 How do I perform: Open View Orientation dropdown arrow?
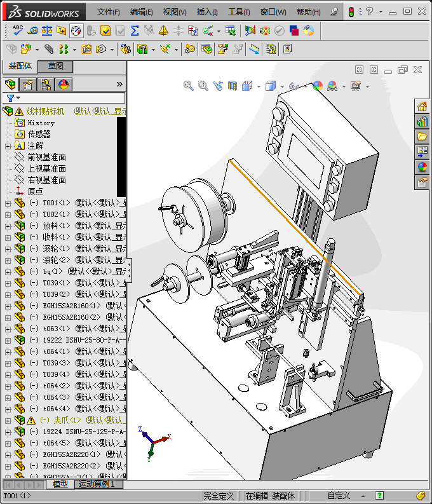pos(259,86)
